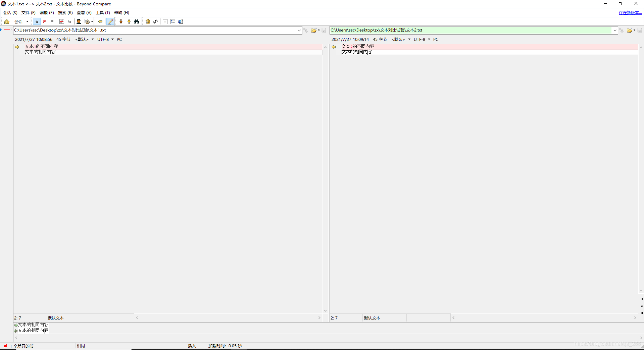Open the 搜索 (R) menu
644x350 pixels.
65,12
